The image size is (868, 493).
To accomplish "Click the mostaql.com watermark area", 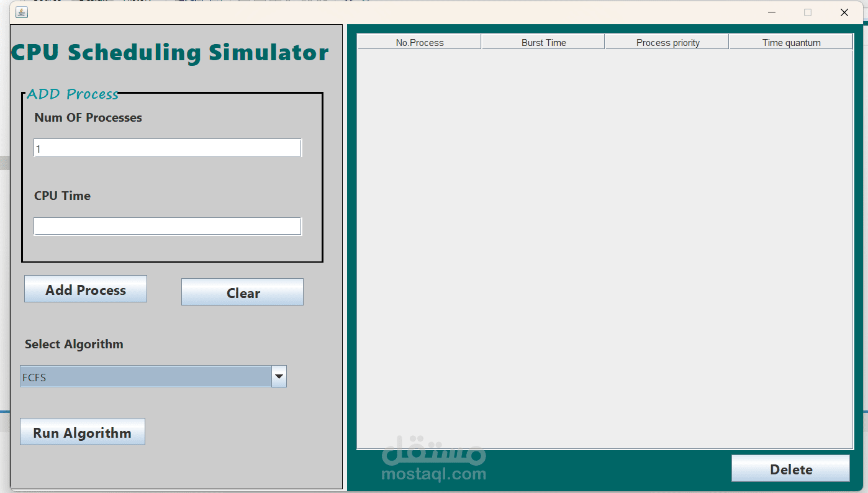I will pos(433,463).
